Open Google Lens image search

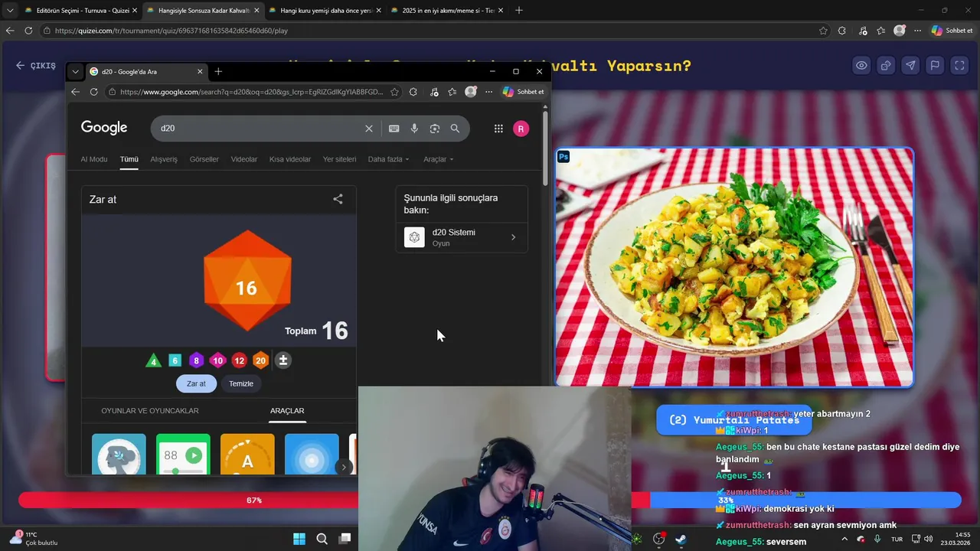coord(434,129)
